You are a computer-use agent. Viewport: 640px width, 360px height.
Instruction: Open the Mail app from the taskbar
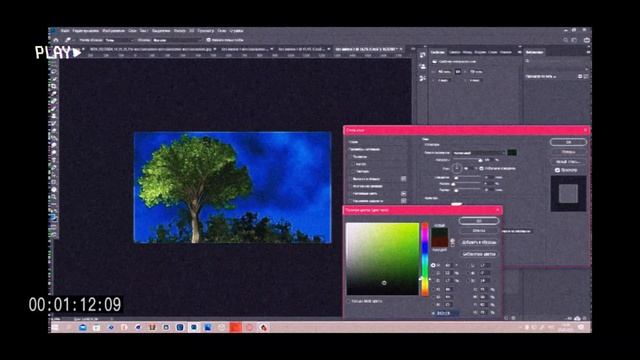83,327
